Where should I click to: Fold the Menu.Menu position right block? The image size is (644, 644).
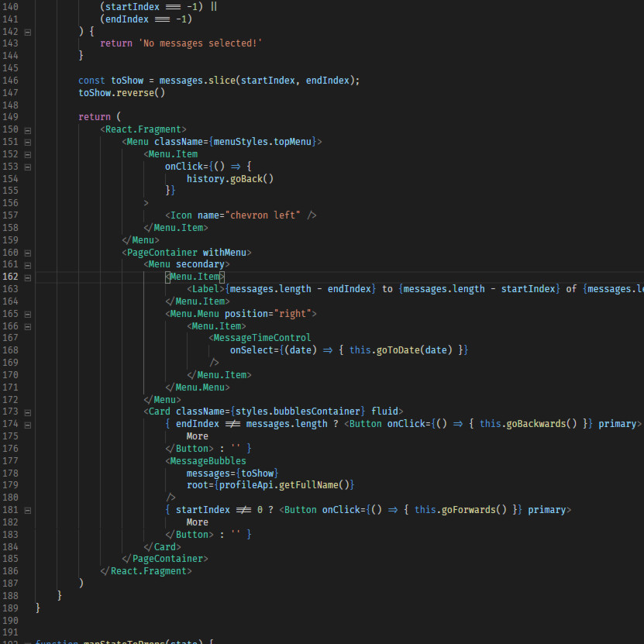coord(28,314)
